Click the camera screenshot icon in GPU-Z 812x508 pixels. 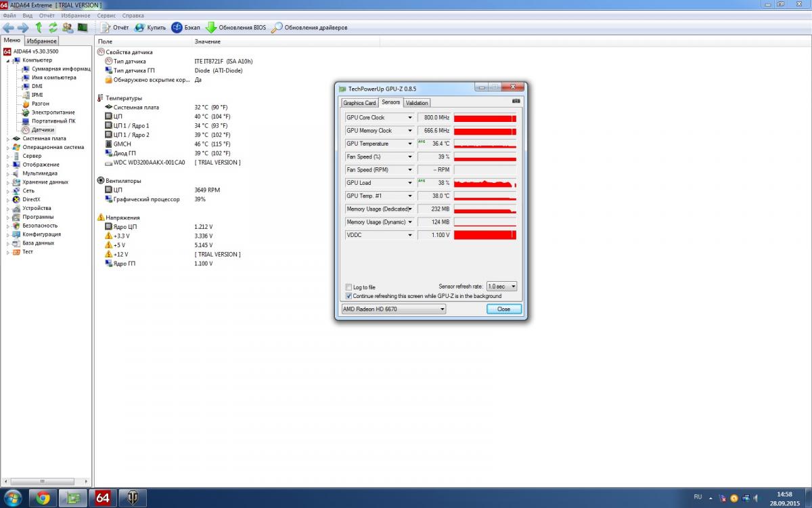click(x=516, y=101)
